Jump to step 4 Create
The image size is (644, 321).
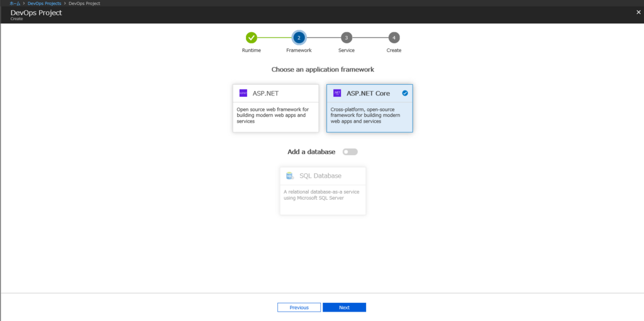tap(394, 38)
